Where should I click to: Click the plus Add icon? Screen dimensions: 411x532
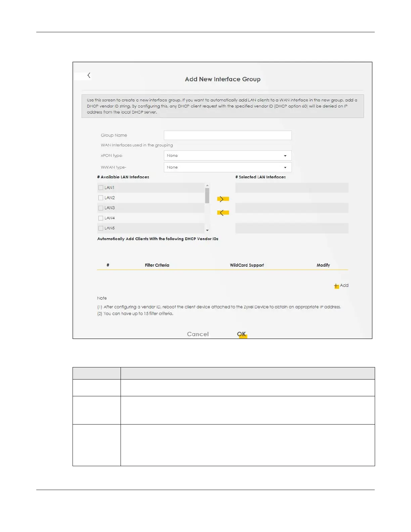(x=336, y=286)
